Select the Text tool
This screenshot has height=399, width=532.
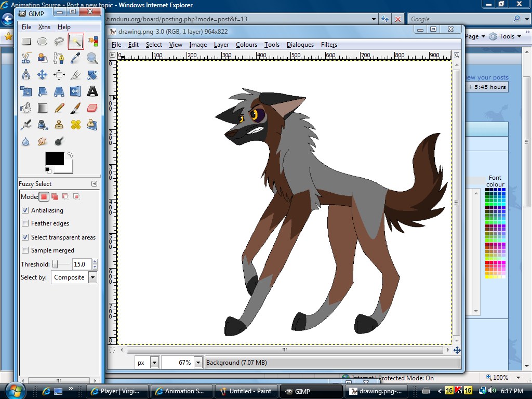tap(92, 91)
